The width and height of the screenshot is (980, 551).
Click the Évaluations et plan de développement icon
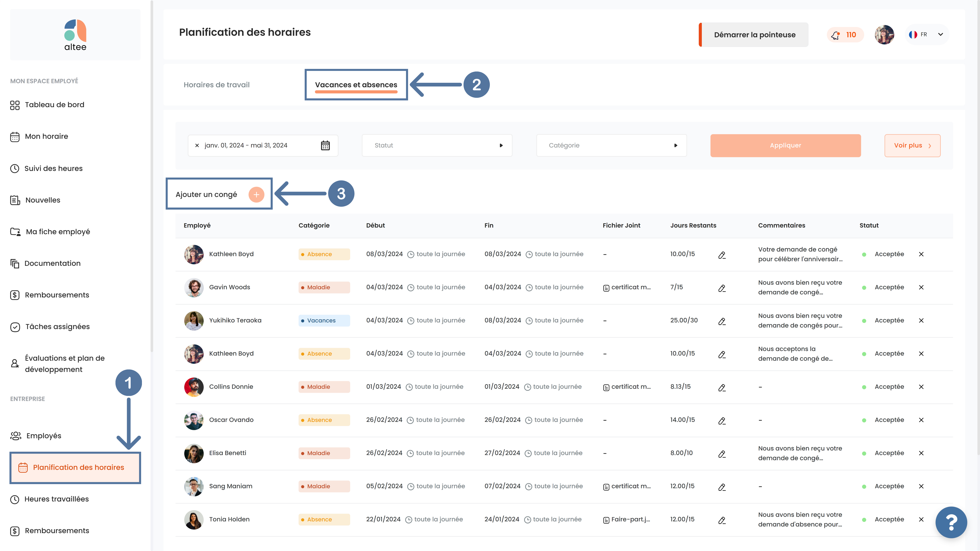pos(15,364)
